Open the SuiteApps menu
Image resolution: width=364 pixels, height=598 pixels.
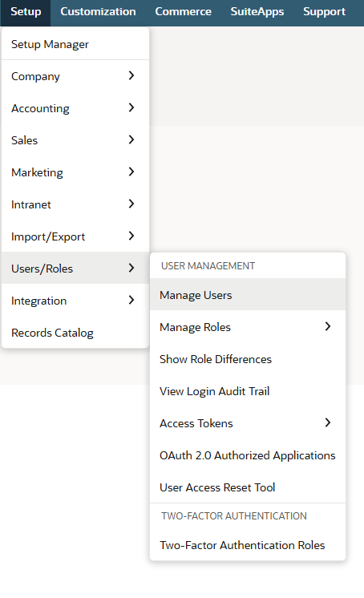pyautogui.click(x=257, y=12)
